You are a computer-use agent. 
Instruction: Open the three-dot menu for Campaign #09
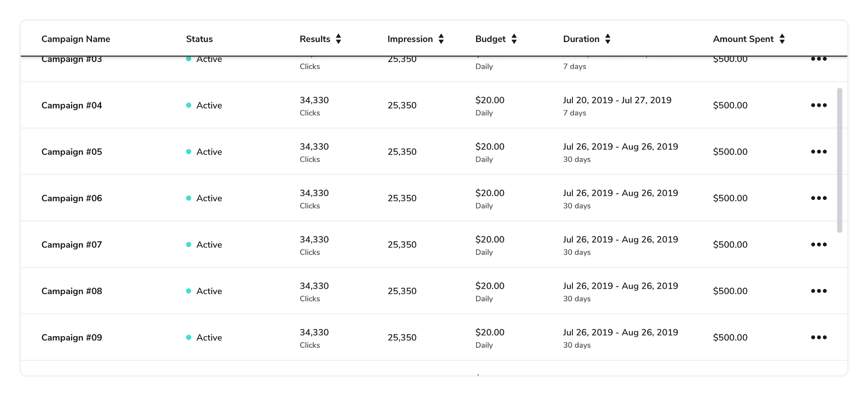click(819, 337)
